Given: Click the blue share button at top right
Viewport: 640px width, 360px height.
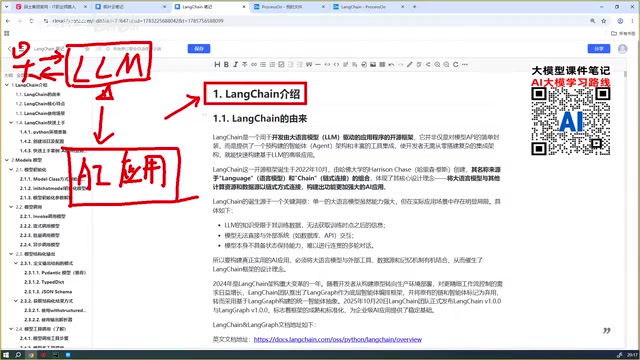Looking at the screenshot, I should click(x=599, y=49).
